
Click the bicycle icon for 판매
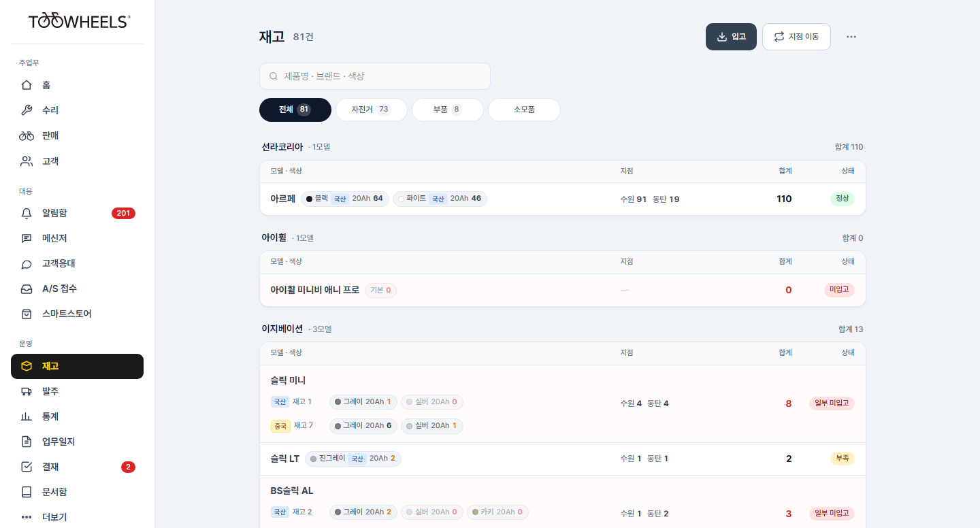point(27,135)
